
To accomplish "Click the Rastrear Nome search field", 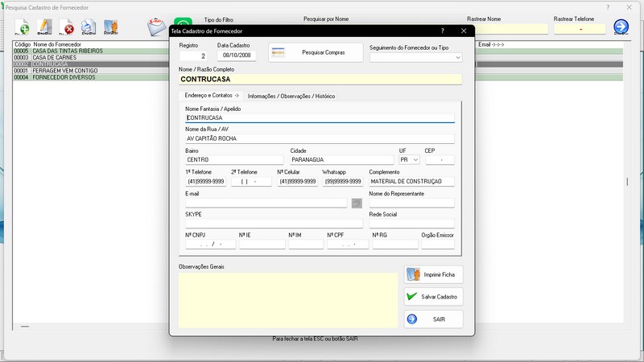I will click(512, 29).
